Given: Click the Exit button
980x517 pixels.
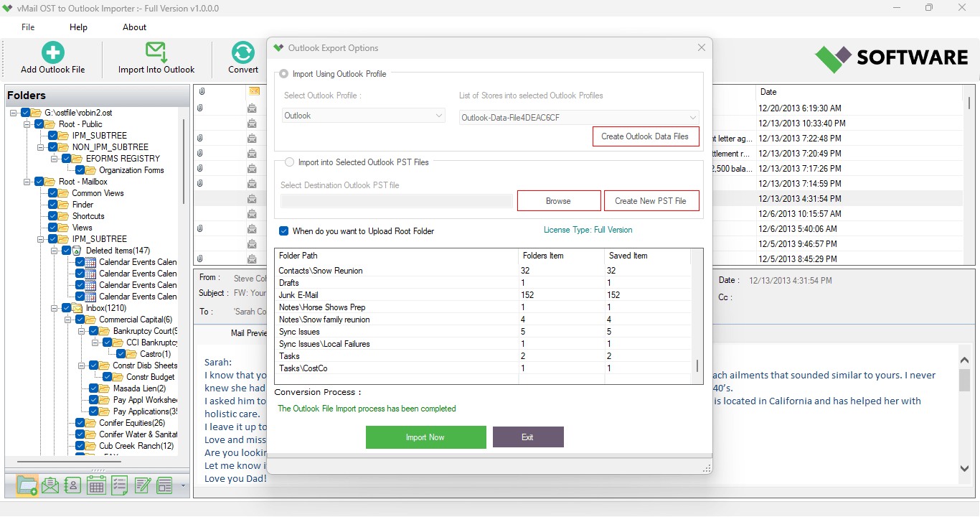Looking at the screenshot, I should [x=528, y=437].
